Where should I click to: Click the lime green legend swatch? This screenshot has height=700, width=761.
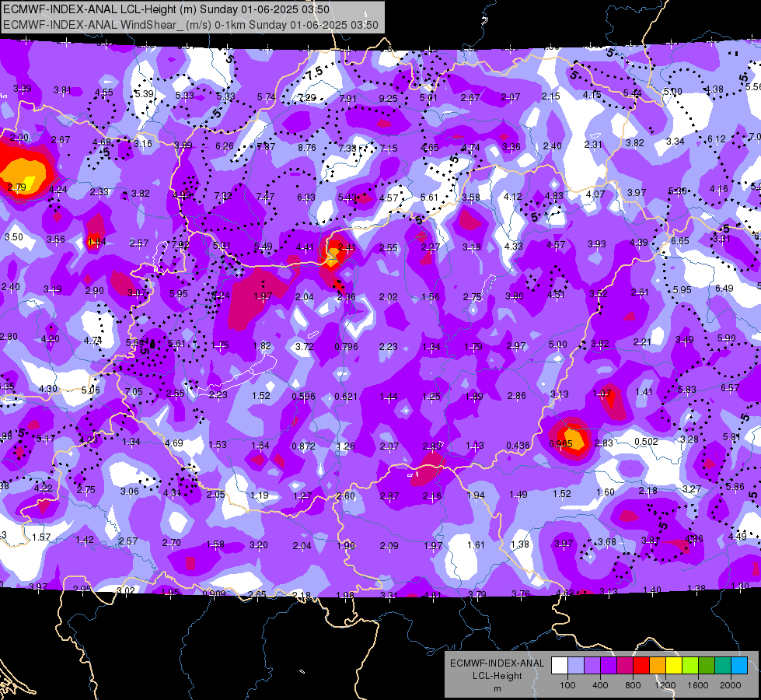(x=690, y=665)
